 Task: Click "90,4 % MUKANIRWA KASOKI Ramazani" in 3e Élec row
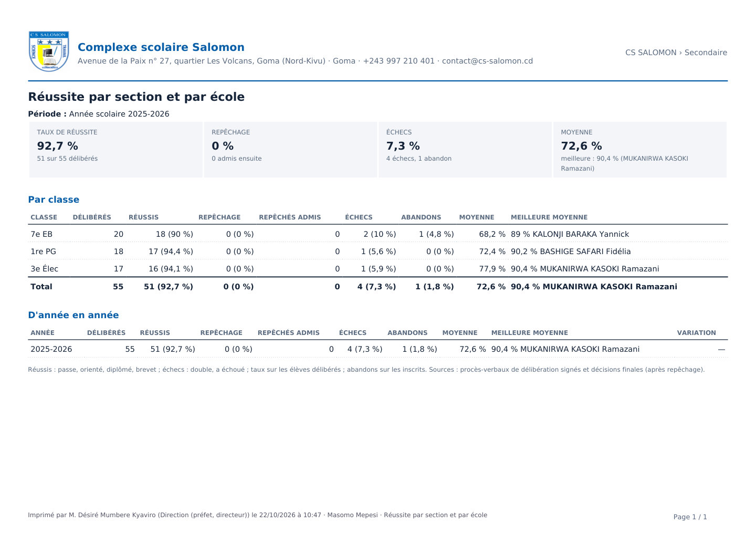[x=585, y=269]
